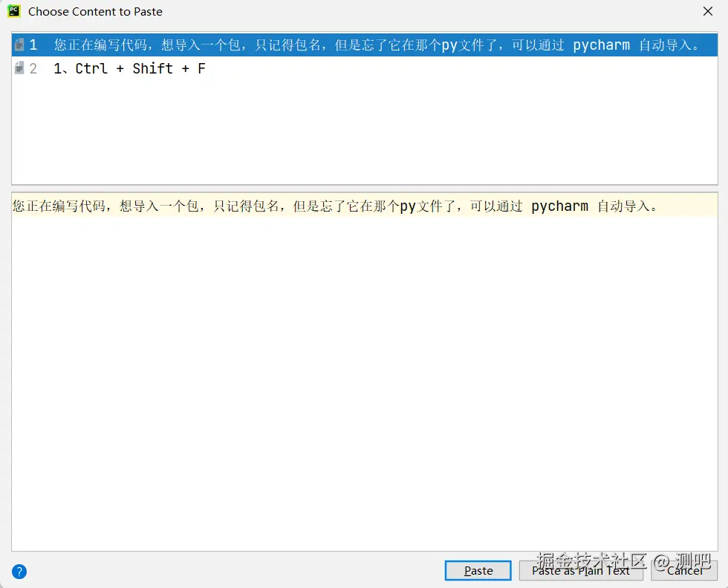This screenshot has height=588, width=728.
Task: Click the highlighted preview text line
Action: pyautogui.click(x=365, y=206)
